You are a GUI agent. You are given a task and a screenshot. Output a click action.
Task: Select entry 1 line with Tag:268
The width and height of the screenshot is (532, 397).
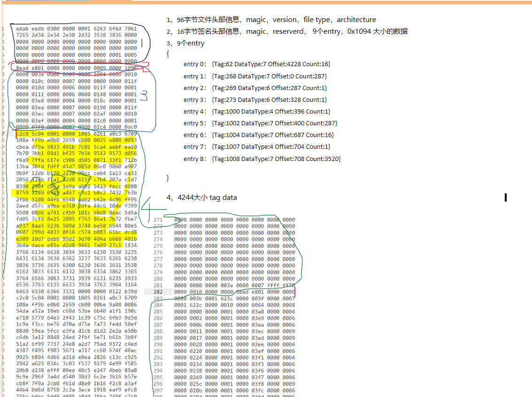[x=255, y=76]
